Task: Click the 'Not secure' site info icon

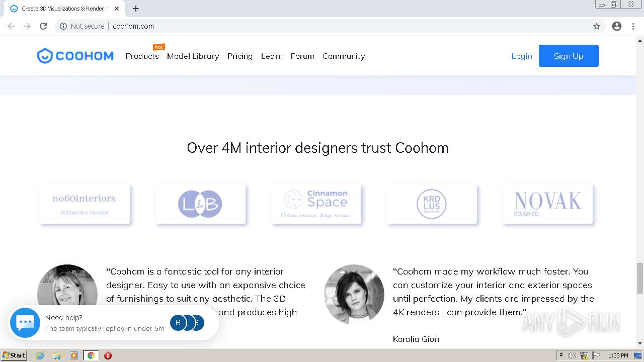Action: [x=63, y=26]
